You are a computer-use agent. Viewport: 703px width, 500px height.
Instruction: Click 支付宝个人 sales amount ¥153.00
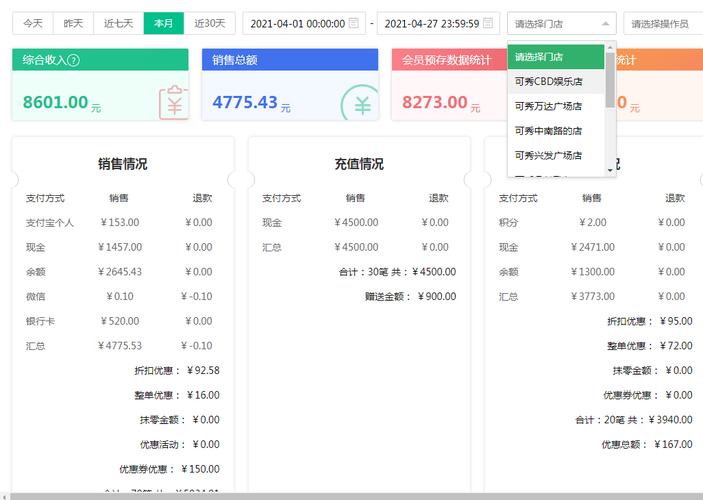(120, 222)
